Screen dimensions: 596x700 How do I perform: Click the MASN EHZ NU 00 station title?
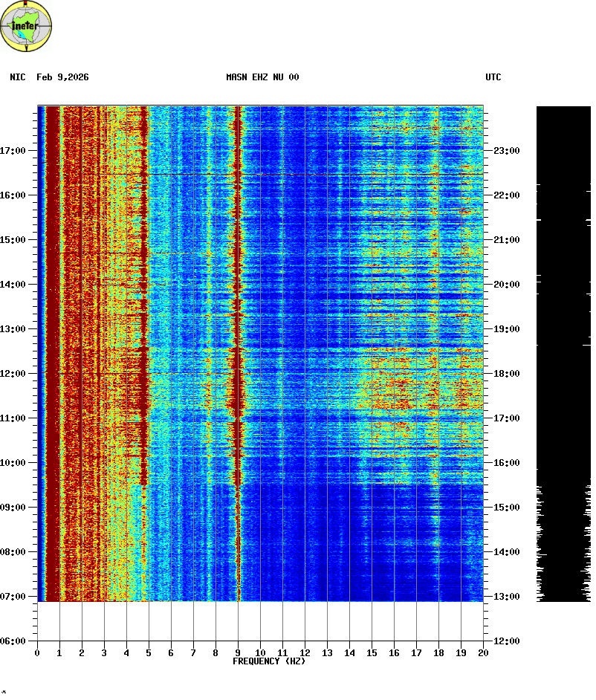coord(262,77)
